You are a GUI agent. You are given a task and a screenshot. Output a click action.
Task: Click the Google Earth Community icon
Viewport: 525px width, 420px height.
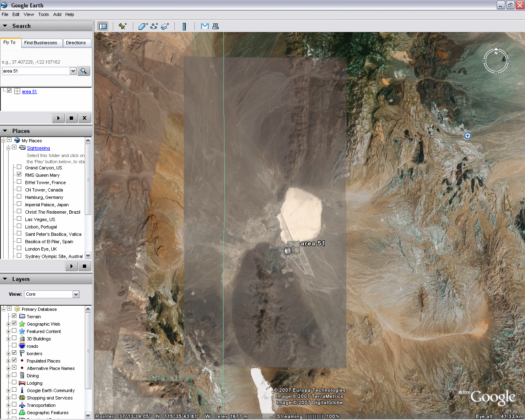coord(22,390)
